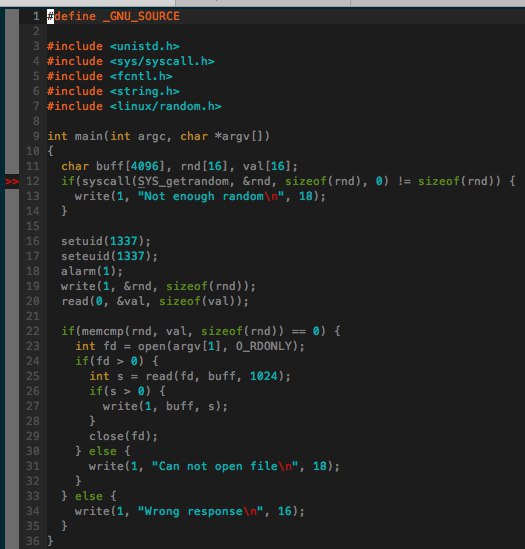The width and height of the screenshot is (525, 549).
Task: Click 'if(s > 0)' on line 26
Action: click(x=120, y=391)
